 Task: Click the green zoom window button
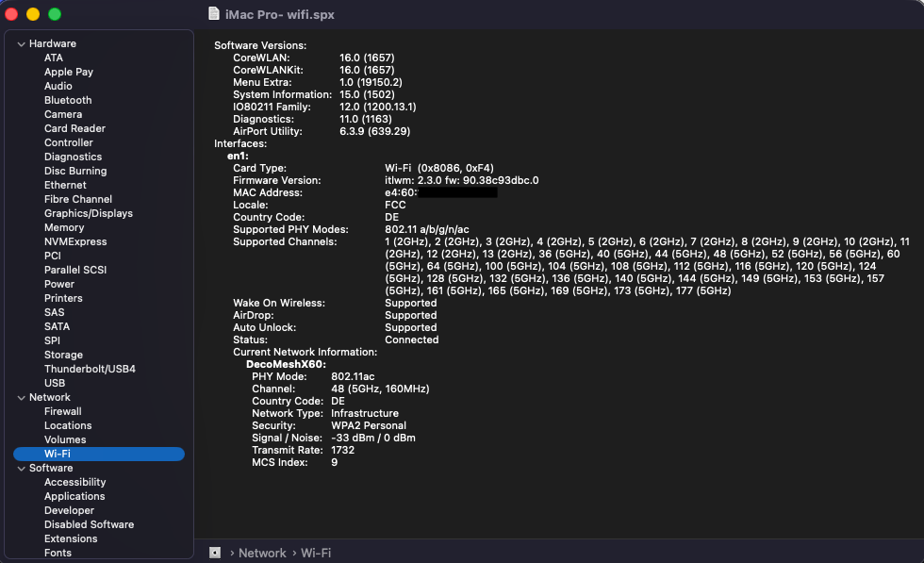(x=55, y=14)
